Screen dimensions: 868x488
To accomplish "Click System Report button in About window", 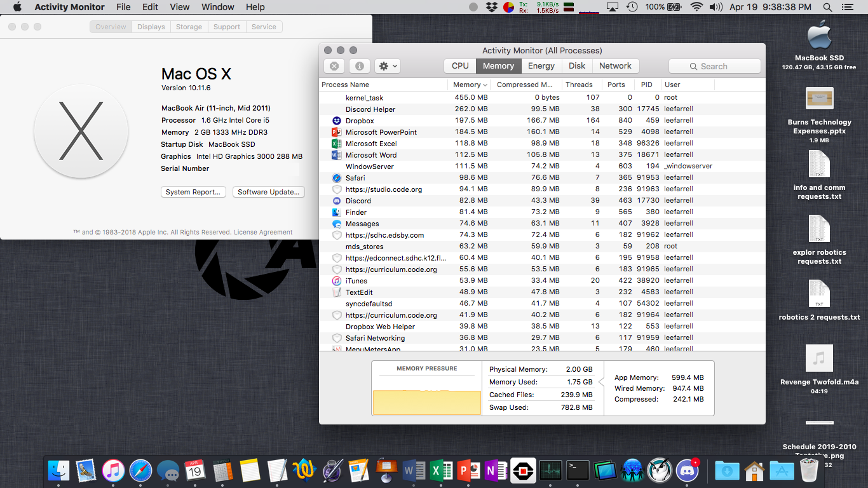I will [x=193, y=192].
